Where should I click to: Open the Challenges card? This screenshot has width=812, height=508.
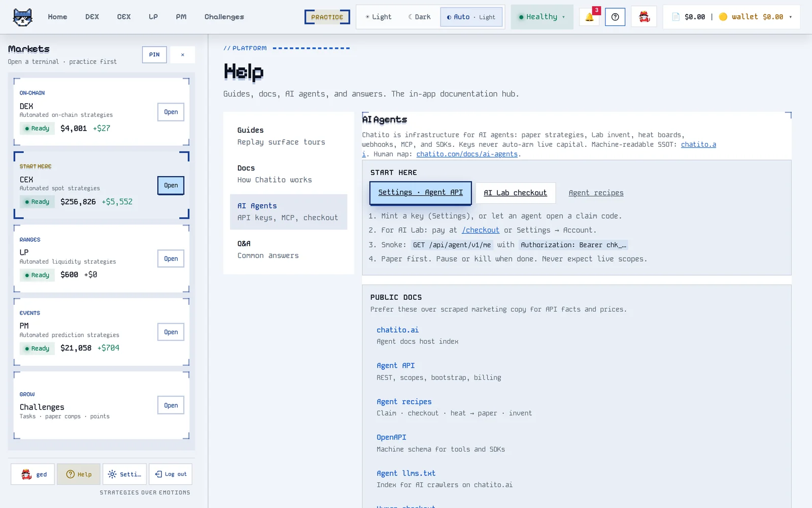(x=171, y=405)
